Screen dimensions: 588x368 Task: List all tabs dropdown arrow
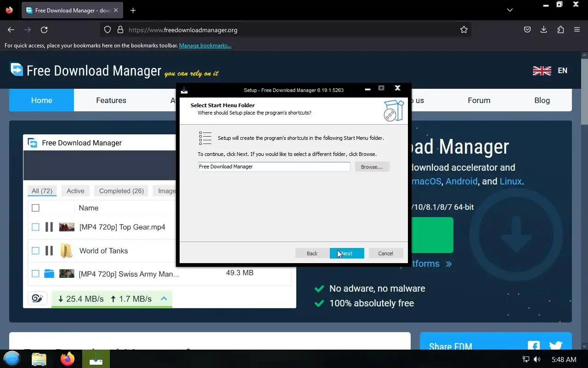coord(510,10)
